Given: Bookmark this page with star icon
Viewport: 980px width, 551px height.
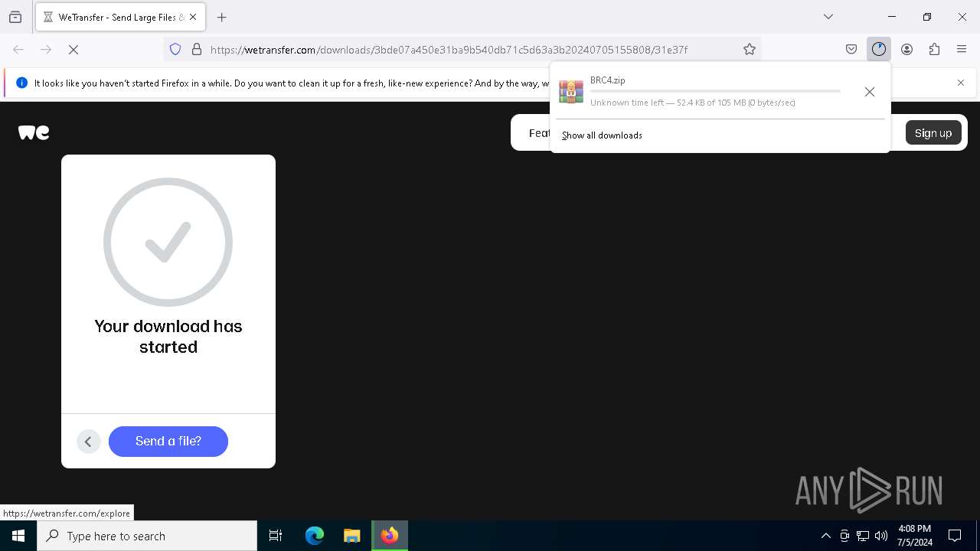Looking at the screenshot, I should (750, 49).
